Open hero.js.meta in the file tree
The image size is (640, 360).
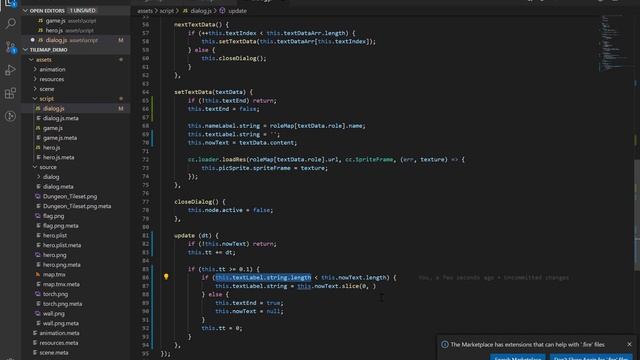58,158
